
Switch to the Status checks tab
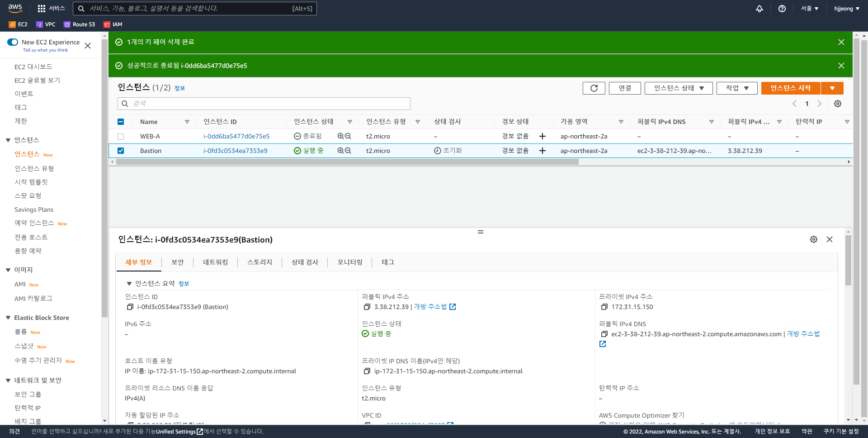pos(305,262)
